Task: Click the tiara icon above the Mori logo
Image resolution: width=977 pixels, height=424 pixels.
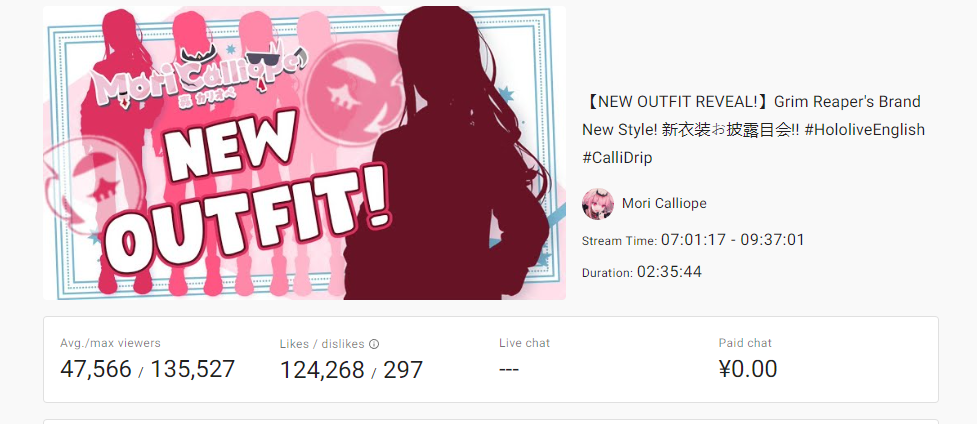Action: point(198,57)
